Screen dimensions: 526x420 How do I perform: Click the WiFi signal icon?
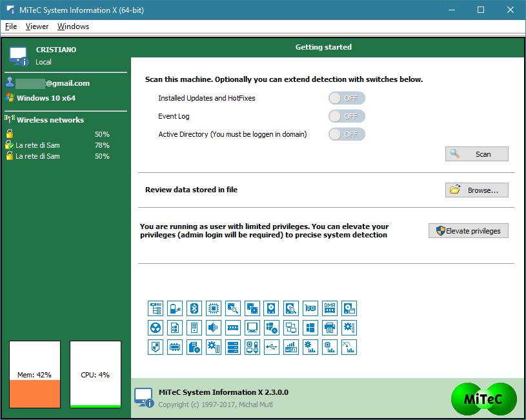[291, 347]
